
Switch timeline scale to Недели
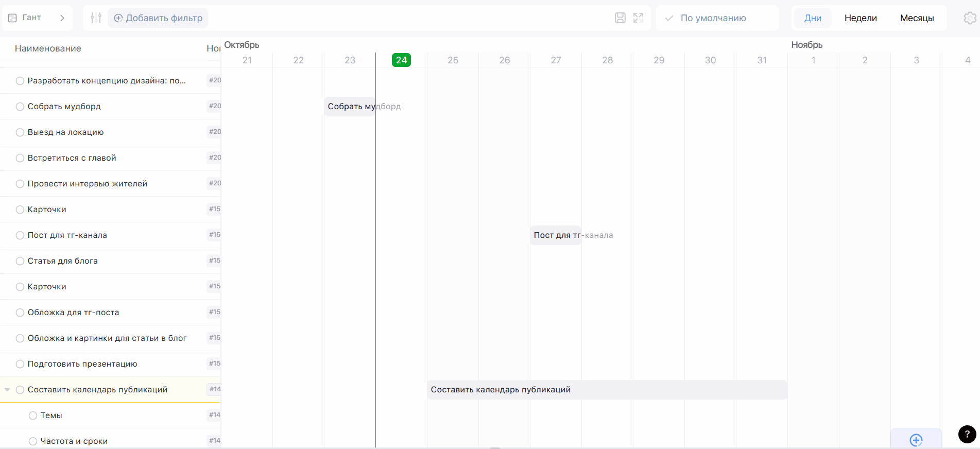point(860,18)
